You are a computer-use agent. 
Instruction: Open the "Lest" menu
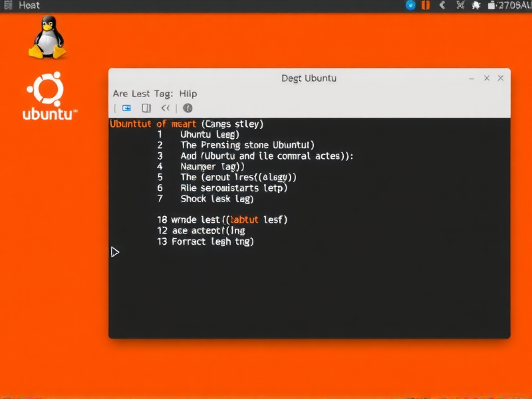pos(141,94)
